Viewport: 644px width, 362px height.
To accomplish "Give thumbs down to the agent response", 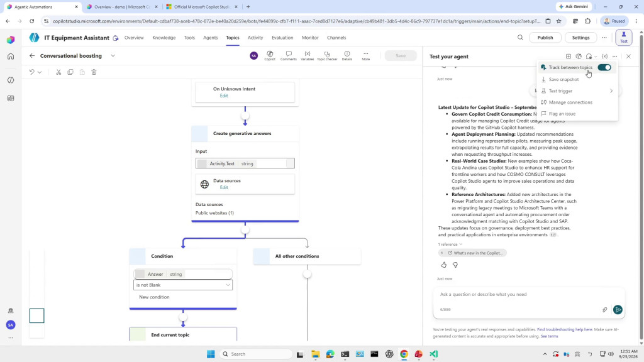I will pyautogui.click(x=455, y=265).
